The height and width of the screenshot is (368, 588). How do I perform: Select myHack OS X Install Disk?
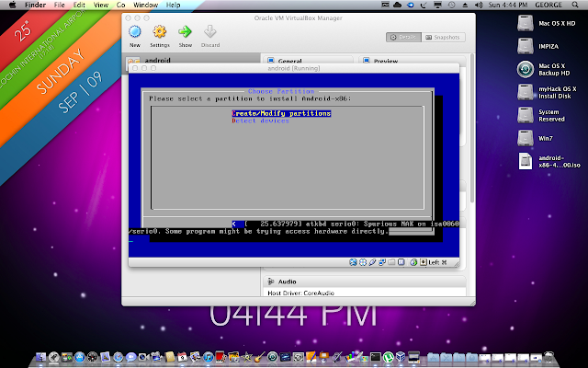(x=525, y=92)
